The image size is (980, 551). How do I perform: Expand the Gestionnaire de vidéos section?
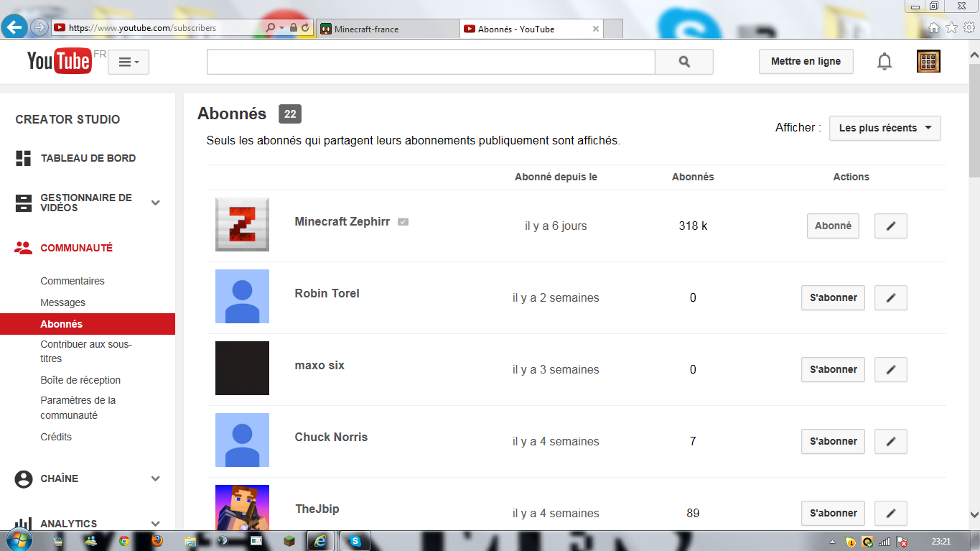(155, 203)
